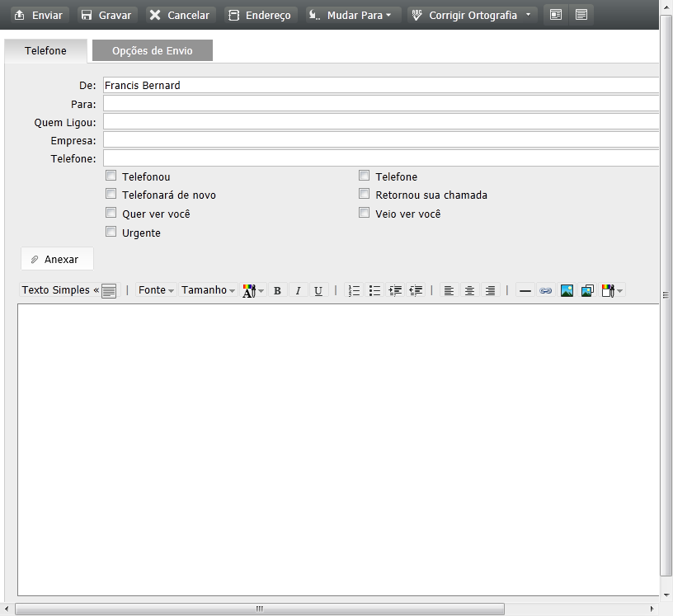Insert a background image

coord(587,290)
